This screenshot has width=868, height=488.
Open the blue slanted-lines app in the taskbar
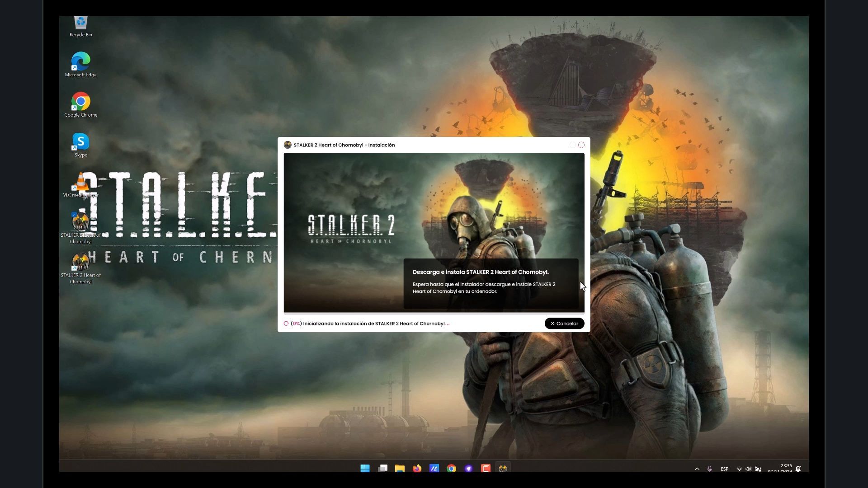click(x=434, y=469)
